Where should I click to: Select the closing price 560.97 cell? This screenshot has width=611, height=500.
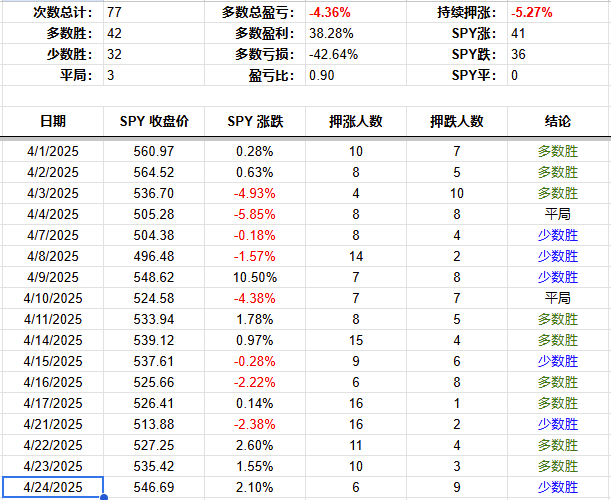coord(153,151)
